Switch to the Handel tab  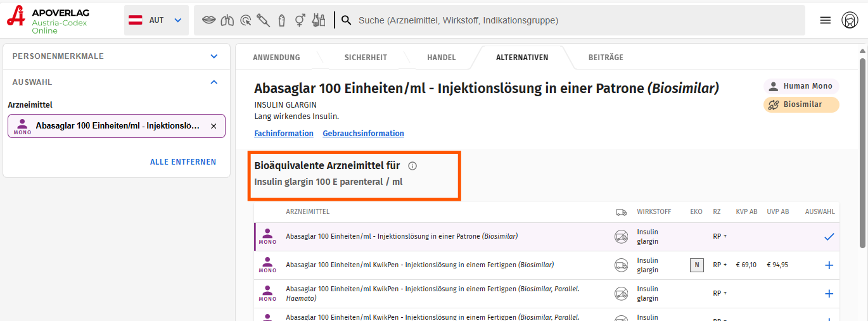442,58
